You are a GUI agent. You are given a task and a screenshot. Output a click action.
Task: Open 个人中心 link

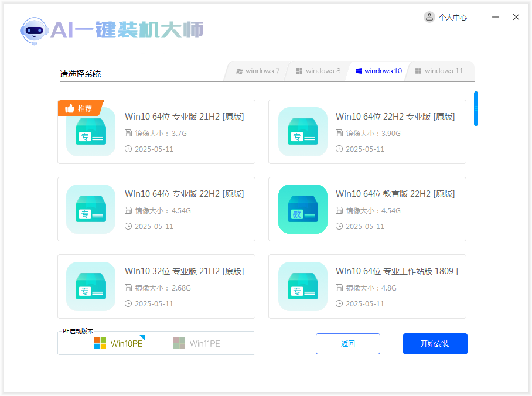tap(452, 18)
